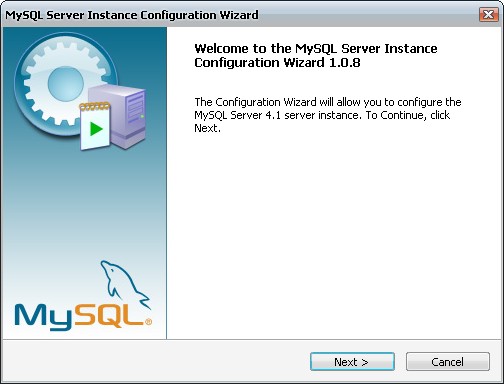This screenshot has height=384, width=504.
Task: Click "MySQL Server 4.1" in the description
Action: [238, 115]
